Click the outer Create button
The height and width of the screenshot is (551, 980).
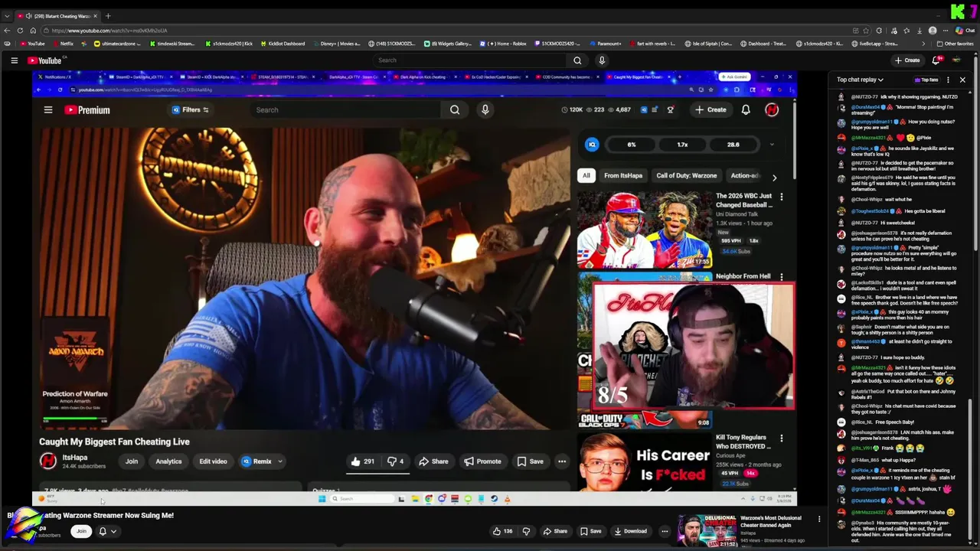click(x=907, y=60)
